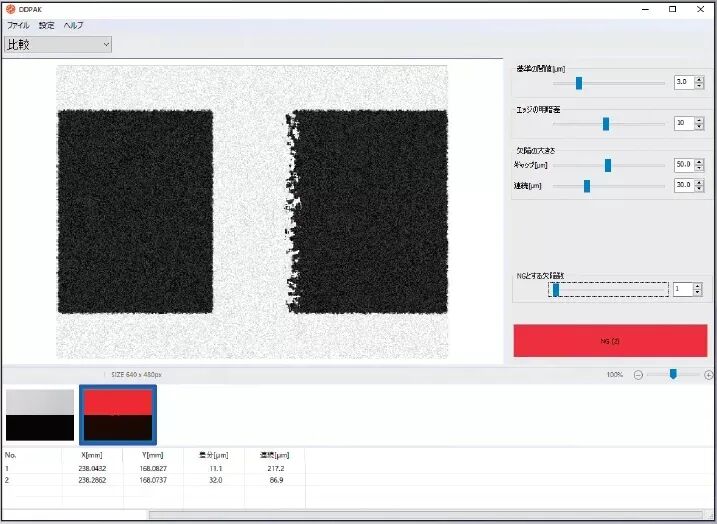Decrease the 3.0 threshold with down arrow
The image size is (717, 524).
699,86
